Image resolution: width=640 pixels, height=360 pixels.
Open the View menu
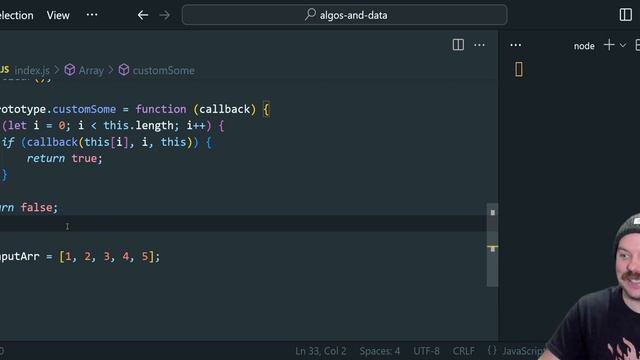[x=58, y=16]
